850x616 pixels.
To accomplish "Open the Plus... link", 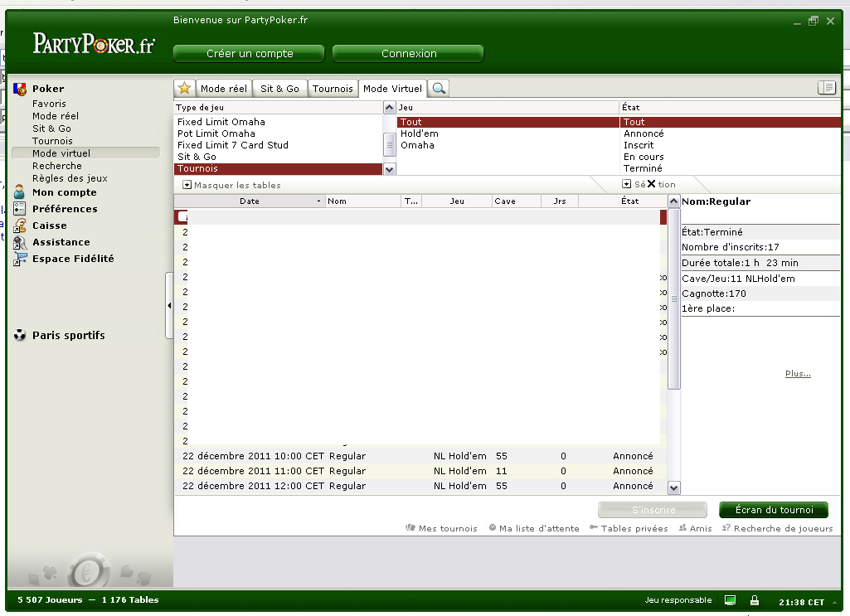I will (798, 373).
